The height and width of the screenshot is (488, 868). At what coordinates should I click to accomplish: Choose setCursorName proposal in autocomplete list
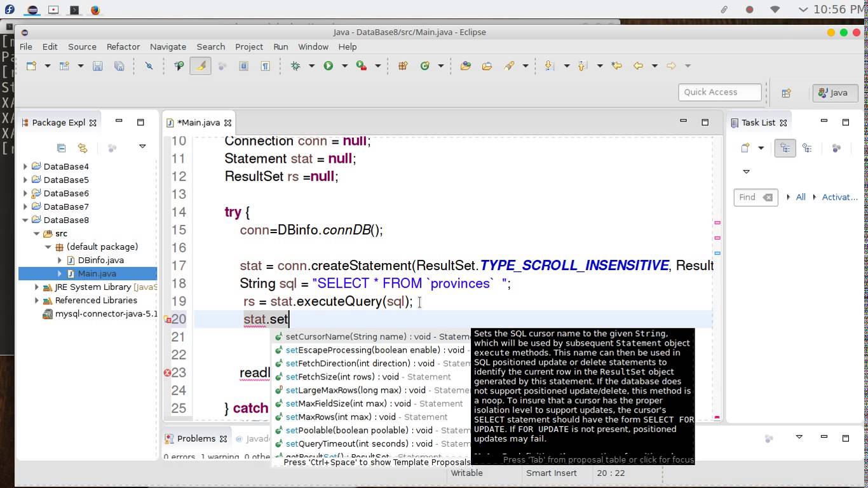pos(373,337)
